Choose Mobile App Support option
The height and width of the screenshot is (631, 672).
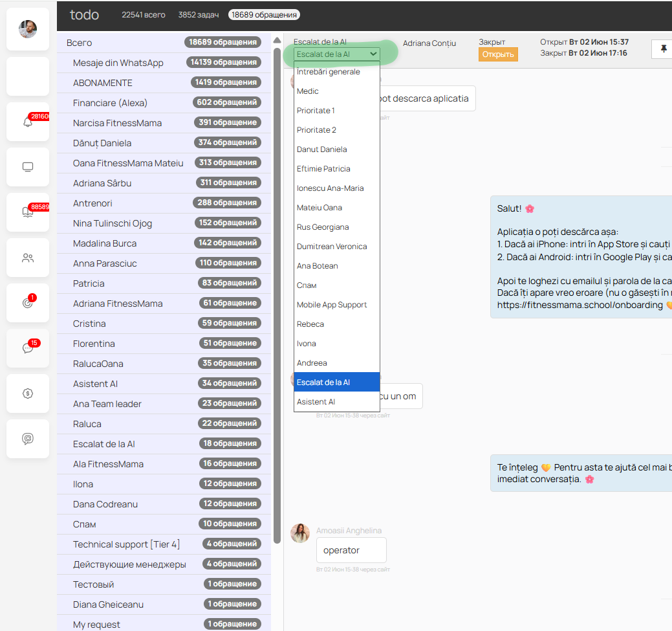337,305
